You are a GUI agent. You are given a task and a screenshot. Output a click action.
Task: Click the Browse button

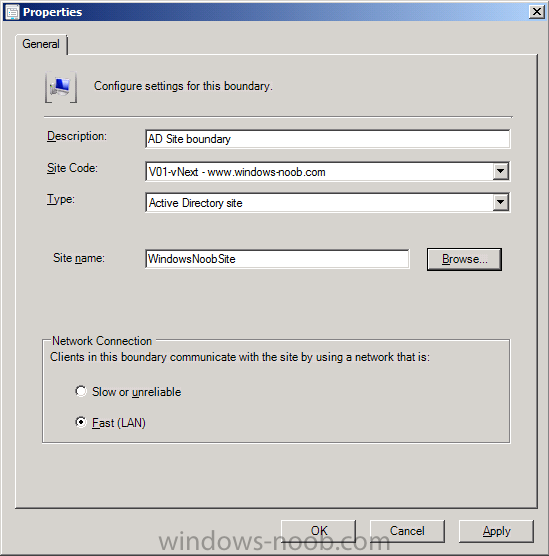[464, 259]
